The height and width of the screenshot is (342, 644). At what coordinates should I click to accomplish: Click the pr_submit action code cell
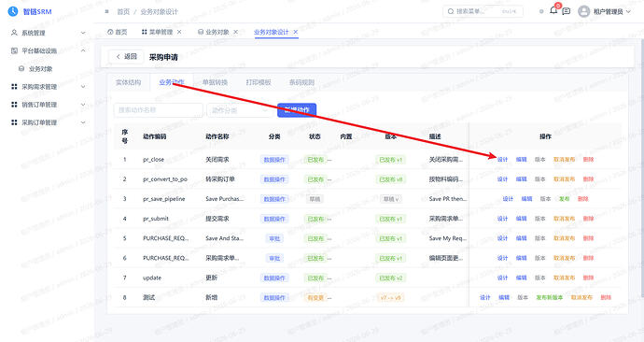click(x=156, y=219)
